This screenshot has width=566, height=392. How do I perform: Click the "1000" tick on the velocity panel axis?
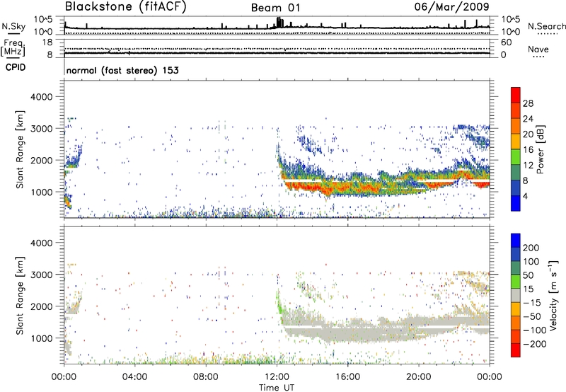(x=42, y=338)
